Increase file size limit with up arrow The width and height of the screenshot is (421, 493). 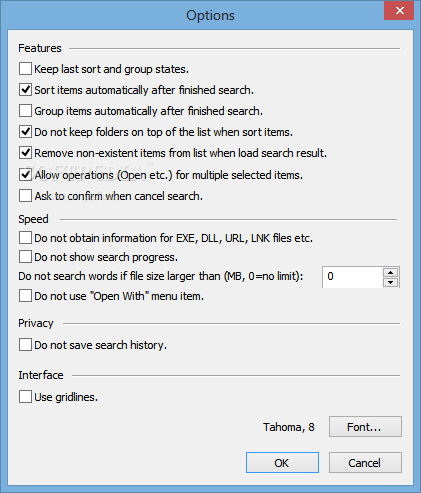click(x=390, y=272)
